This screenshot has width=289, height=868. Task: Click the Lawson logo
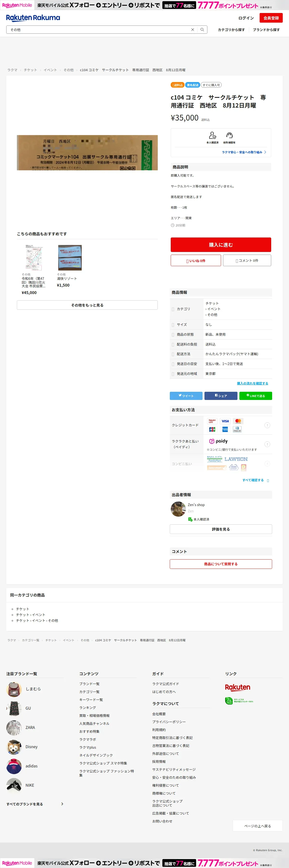point(236,459)
